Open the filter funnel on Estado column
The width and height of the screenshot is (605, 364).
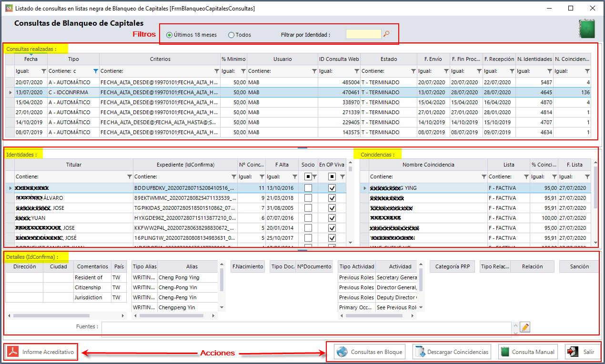(413, 71)
